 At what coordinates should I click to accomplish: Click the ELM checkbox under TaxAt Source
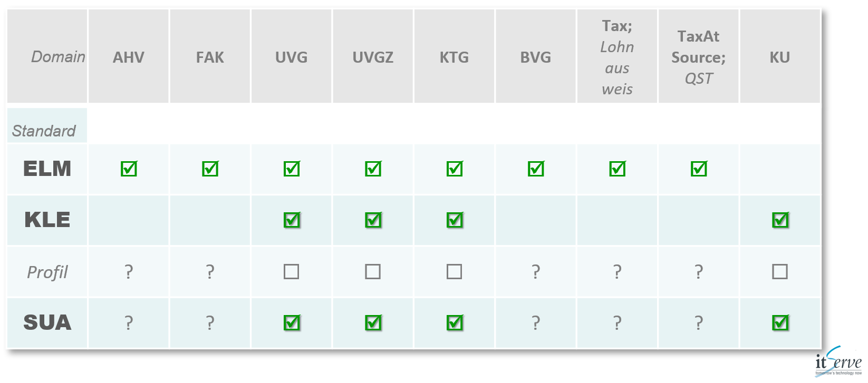click(x=699, y=169)
